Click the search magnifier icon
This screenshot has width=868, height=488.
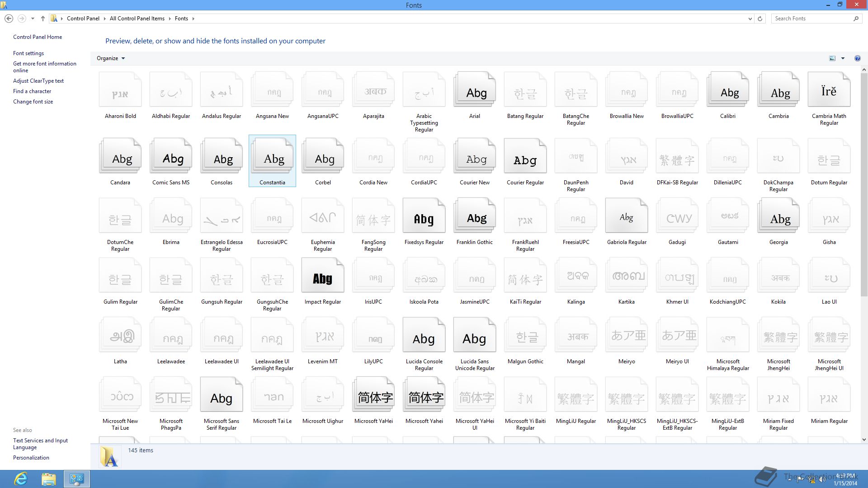(x=856, y=19)
